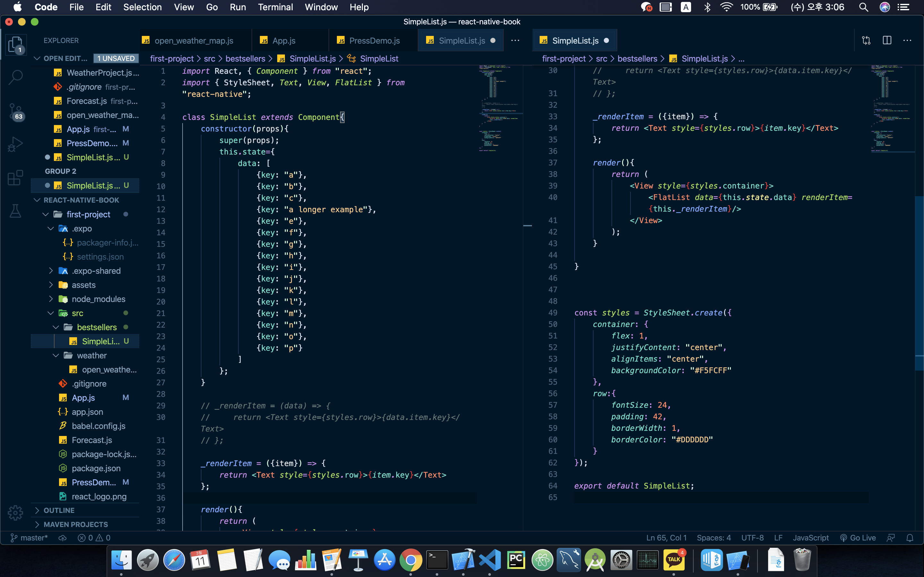Open the Terminal menu
Image resolution: width=924 pixels, height=577 pixels.
tap(275, 7)
